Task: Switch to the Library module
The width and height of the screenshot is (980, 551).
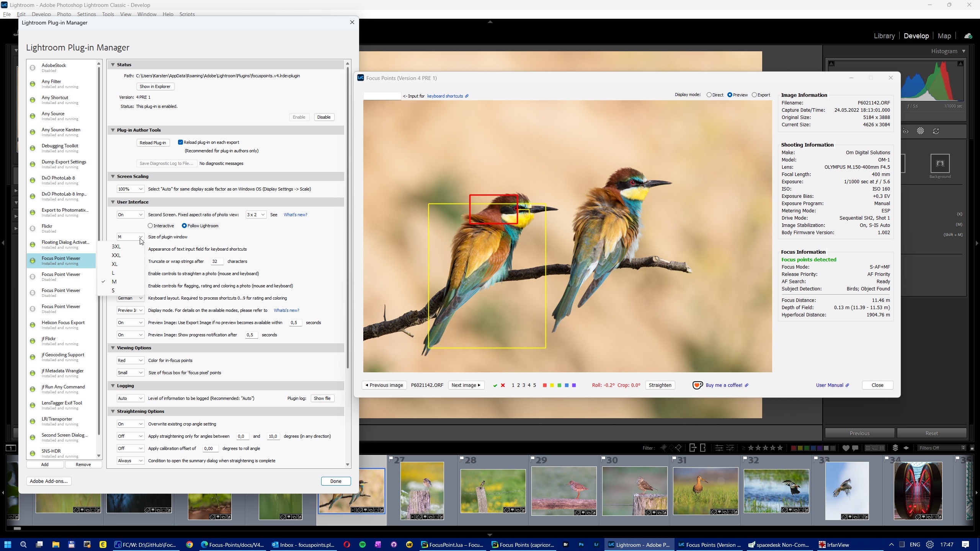Action: [884, 36]
